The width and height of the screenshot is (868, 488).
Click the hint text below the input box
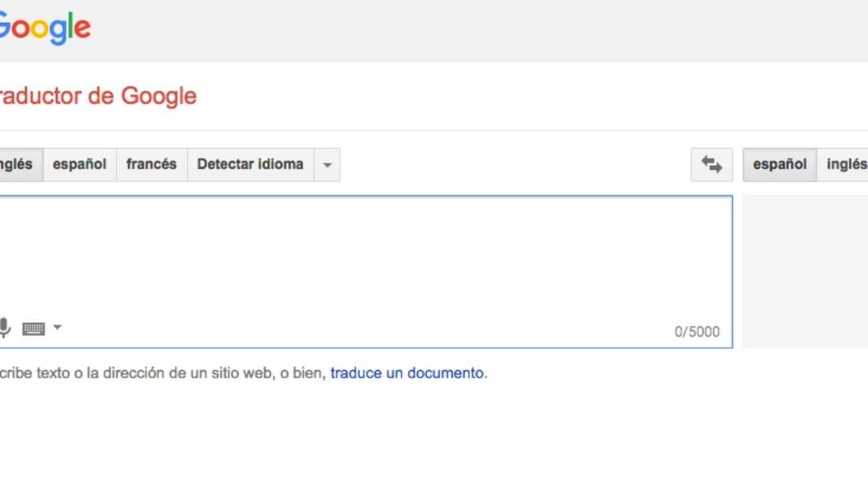[162, 373]
